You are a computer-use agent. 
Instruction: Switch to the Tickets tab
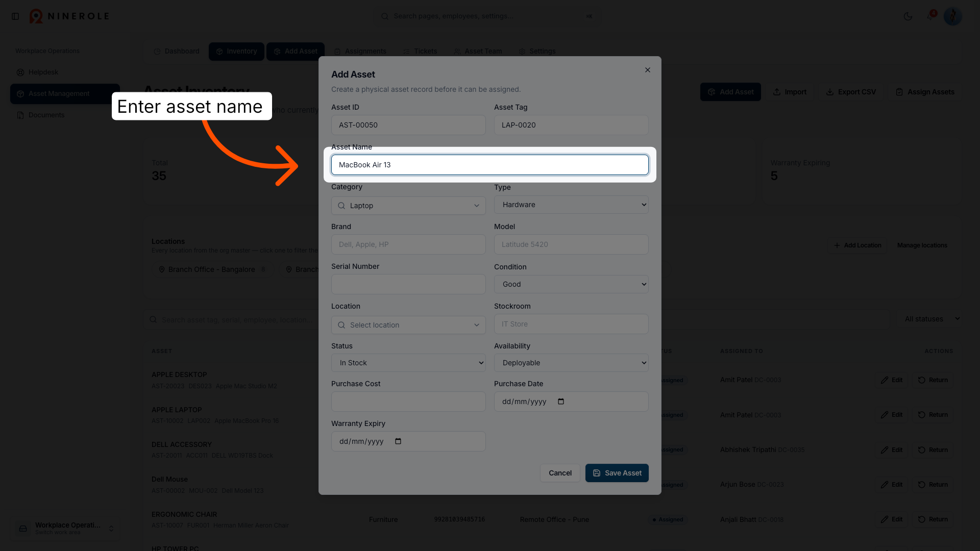420,52
